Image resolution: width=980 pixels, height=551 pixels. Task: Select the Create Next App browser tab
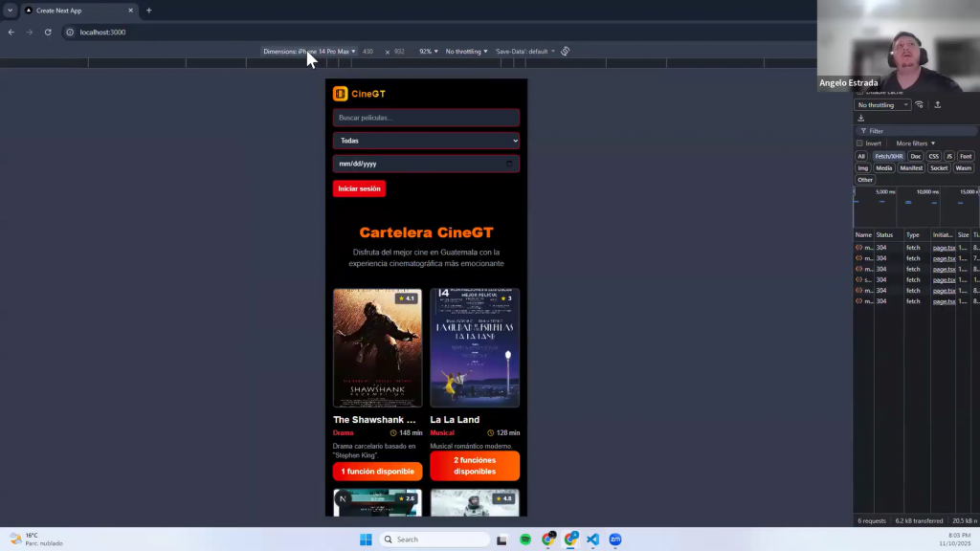[x=77, y=11]
